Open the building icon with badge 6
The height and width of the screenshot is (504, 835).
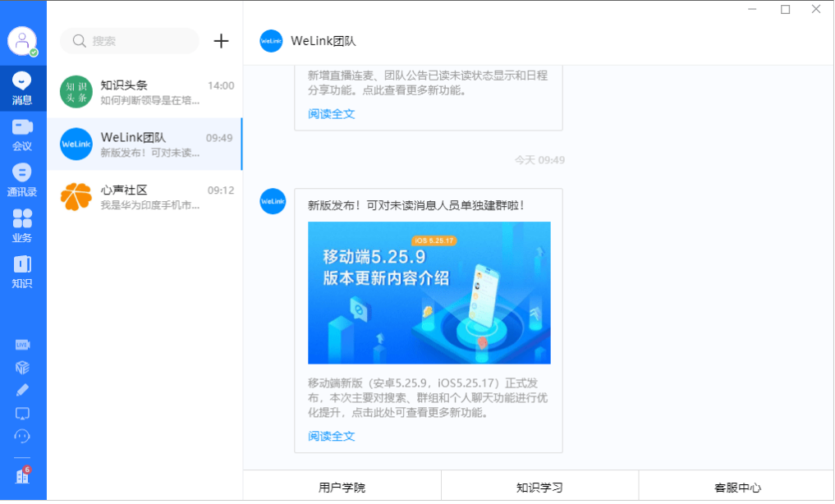tap(22, 475)
